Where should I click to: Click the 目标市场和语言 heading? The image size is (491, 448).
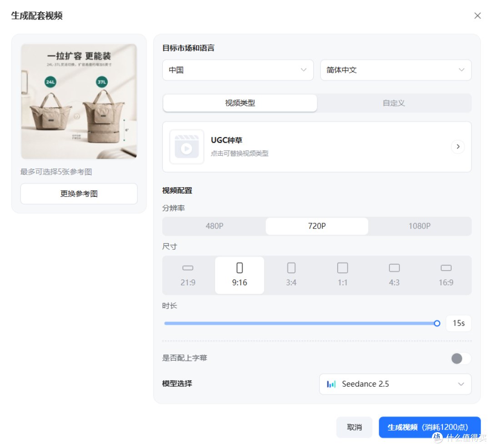pos(188,48)
